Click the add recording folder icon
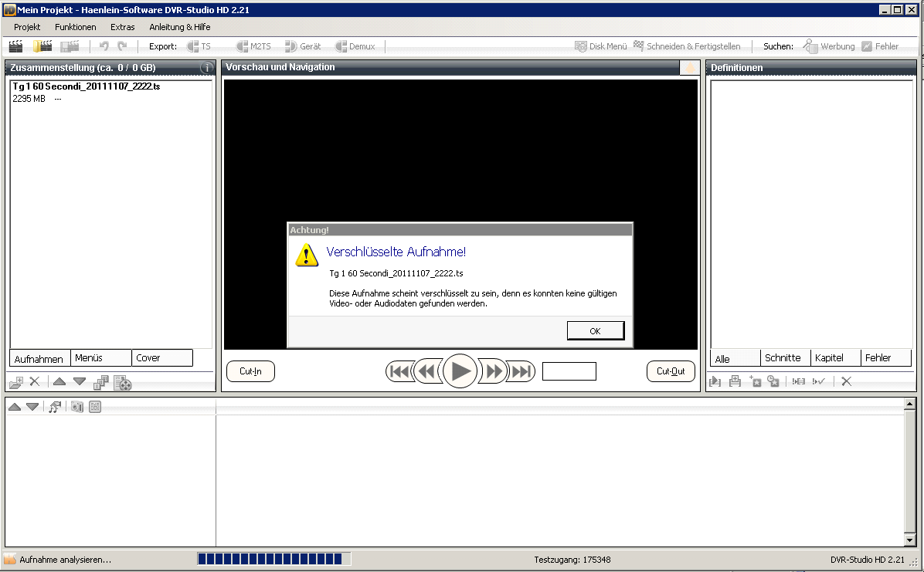The height and width of the screenshot is (572, 924). pyautogui.click(x=15, y=382)
